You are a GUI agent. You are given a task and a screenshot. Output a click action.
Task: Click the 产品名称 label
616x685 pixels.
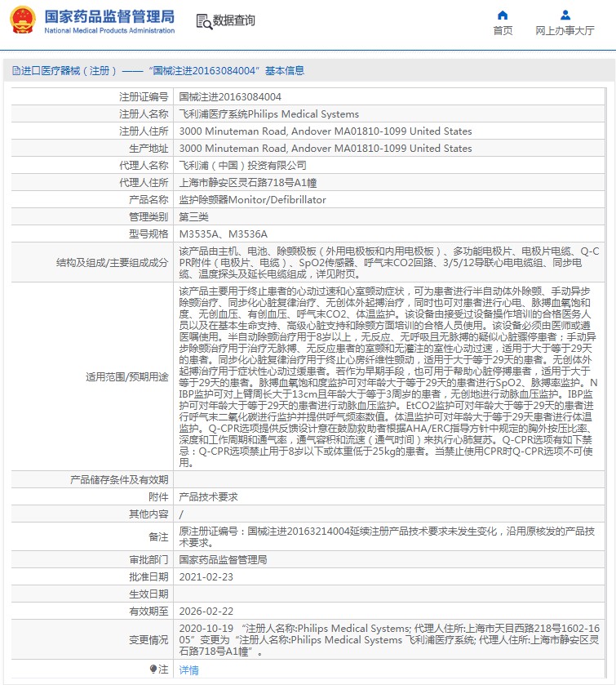148,200
